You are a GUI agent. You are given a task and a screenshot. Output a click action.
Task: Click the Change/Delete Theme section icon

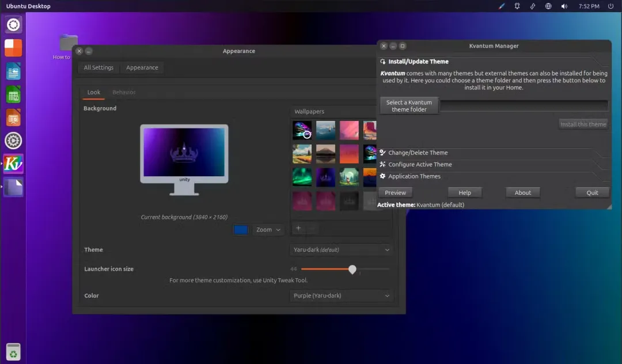click(x=382, y=152)
